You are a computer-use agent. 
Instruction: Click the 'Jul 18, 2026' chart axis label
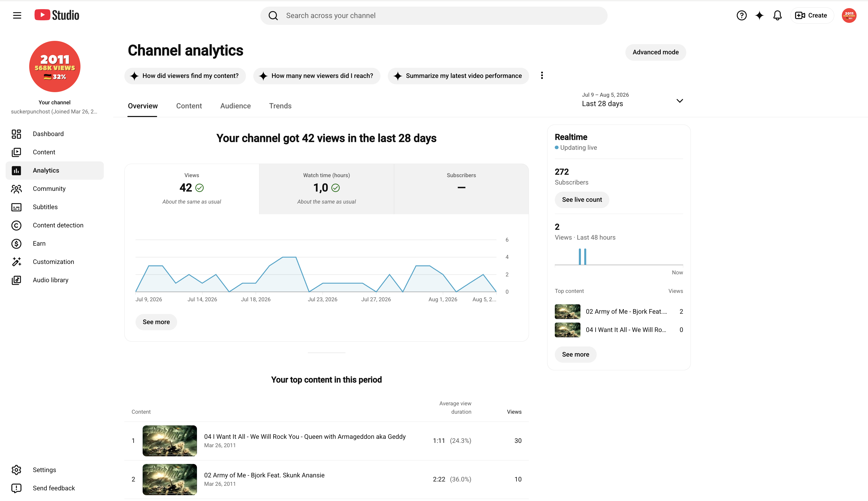256,299
